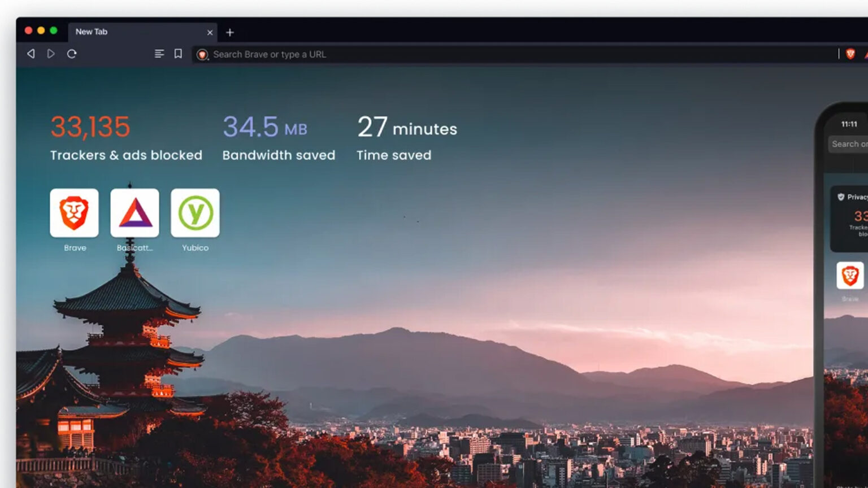Close the New Tab tab
Viewport: 868px width, 488px height.
210,32
